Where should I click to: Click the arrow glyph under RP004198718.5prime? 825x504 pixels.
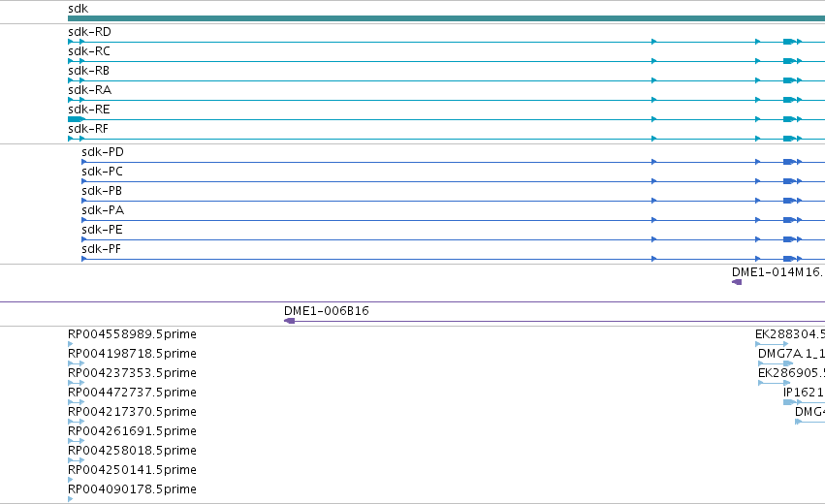point(77,363)
